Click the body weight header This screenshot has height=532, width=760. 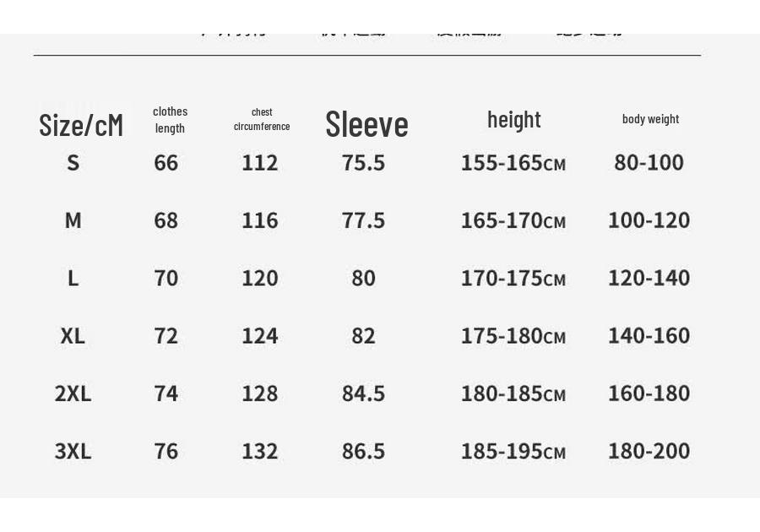point(650,119)
